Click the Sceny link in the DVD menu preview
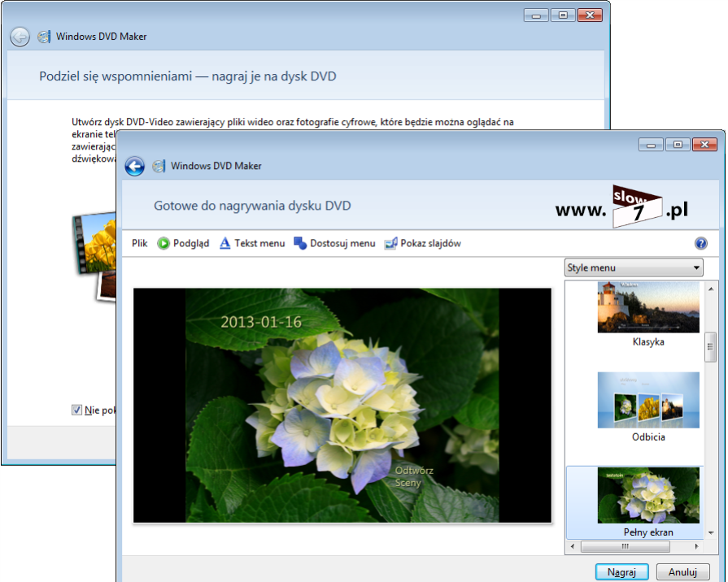 point(408,483)
